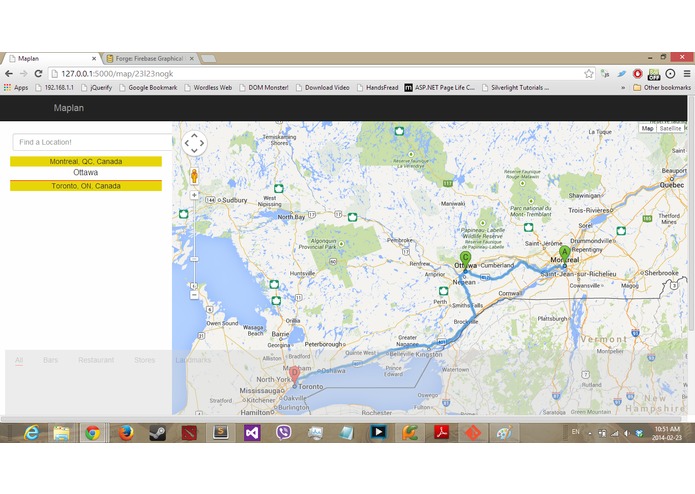
Task: Focus the Find a Location input
Action: (92, 142)
